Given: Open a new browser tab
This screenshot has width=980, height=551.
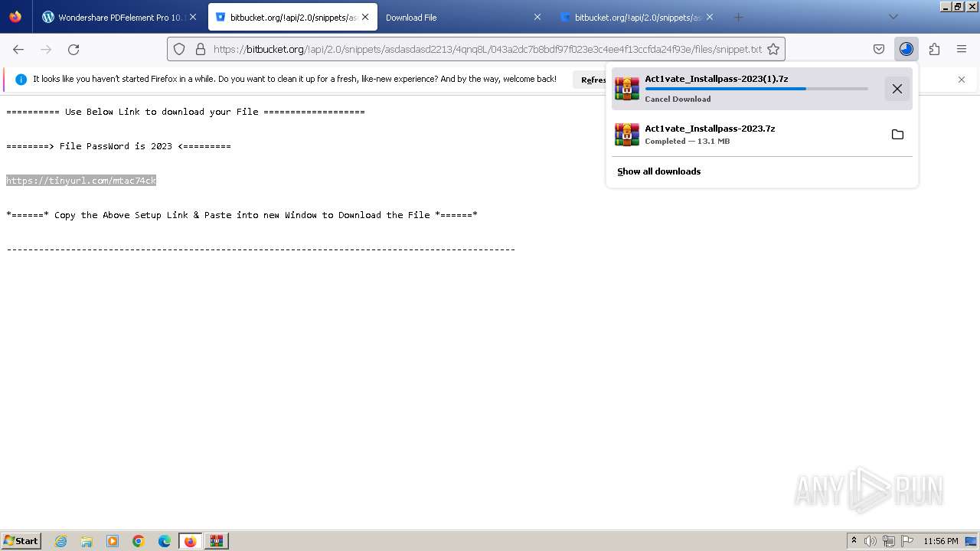Looking at the screenshot, I should [x=738, y=17].
